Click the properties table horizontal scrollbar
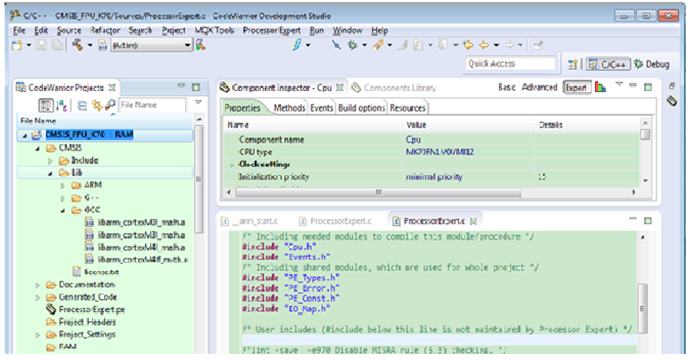 click(x=378, y=193)
